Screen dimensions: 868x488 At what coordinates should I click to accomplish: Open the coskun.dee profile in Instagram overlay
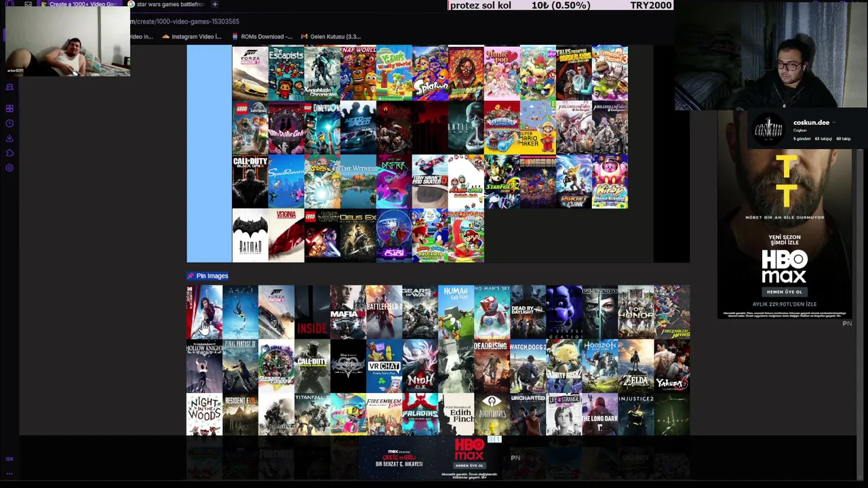pos(811,123)
